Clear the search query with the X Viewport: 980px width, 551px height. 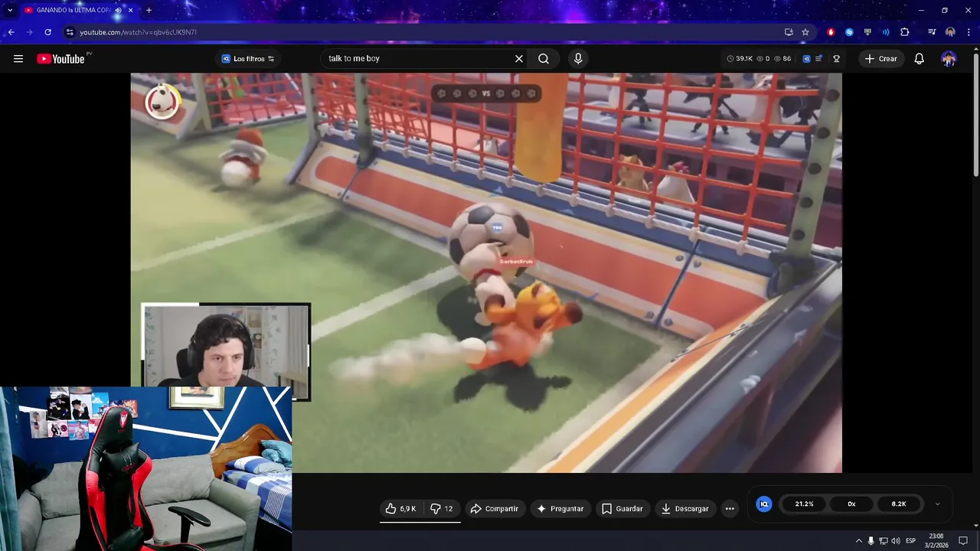(x=519, y=59)
